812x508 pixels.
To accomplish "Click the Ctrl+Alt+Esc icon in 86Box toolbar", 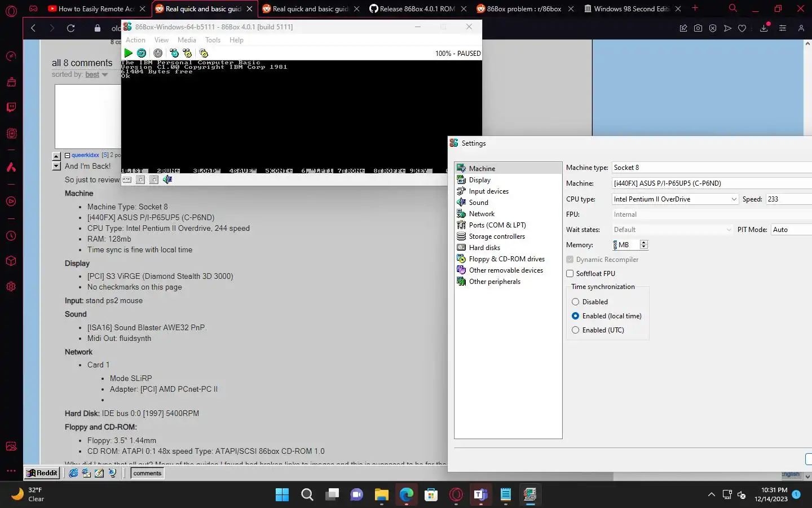I will pyautogui.click(x=187, y=53).
